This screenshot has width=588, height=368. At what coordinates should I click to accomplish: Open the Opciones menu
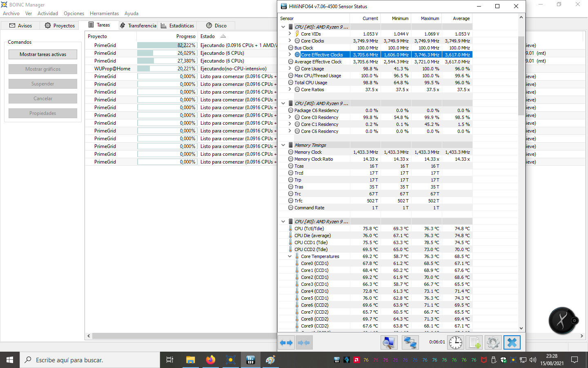point(74,13)
